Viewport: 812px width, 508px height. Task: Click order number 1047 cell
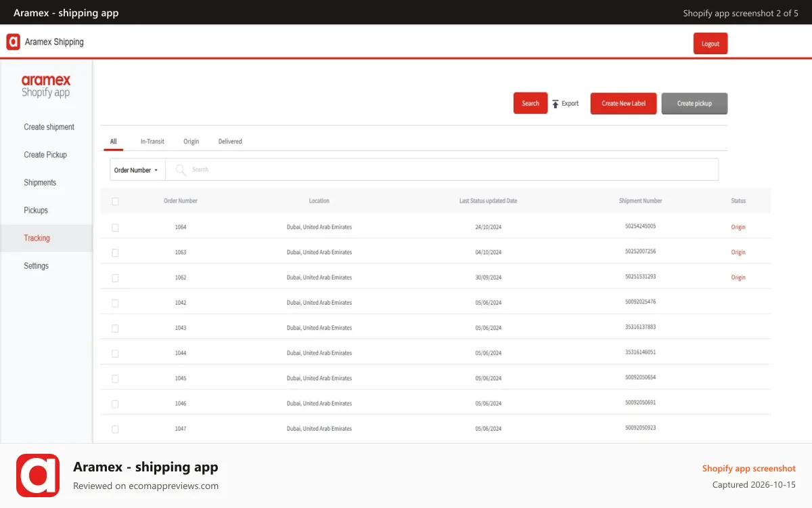click(x=181, y=429)
